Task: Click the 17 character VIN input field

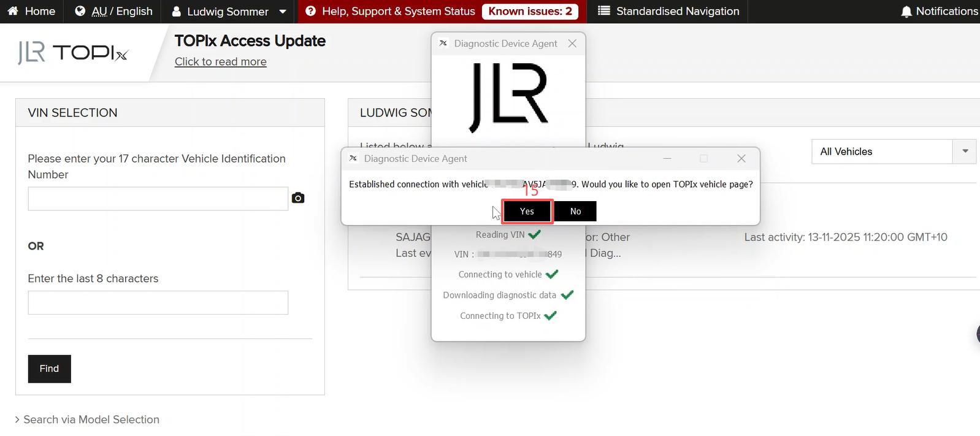Action: [158, 199]
